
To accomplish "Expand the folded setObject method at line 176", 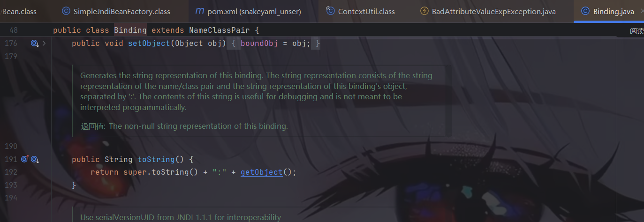I will (x=44, y=43).
